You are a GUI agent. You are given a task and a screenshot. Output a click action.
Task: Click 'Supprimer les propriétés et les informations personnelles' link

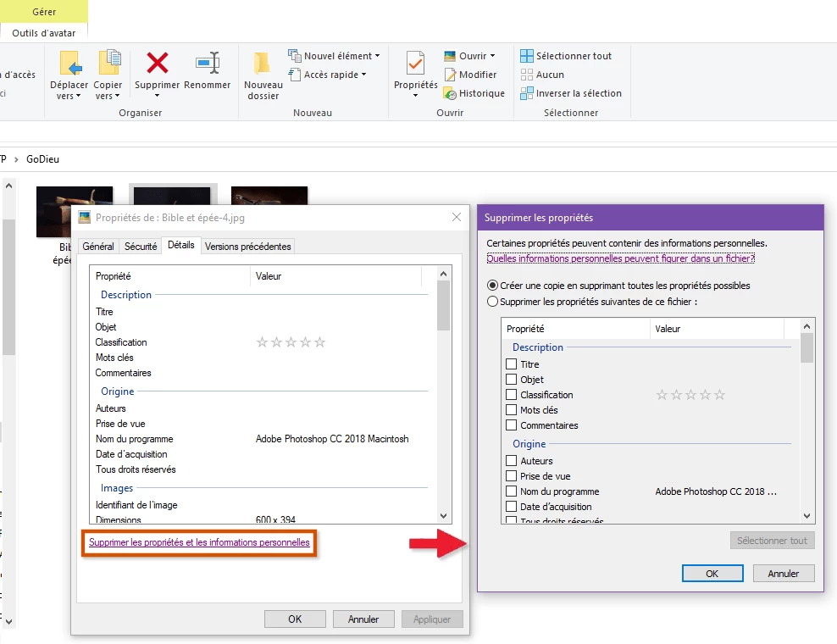199,542
